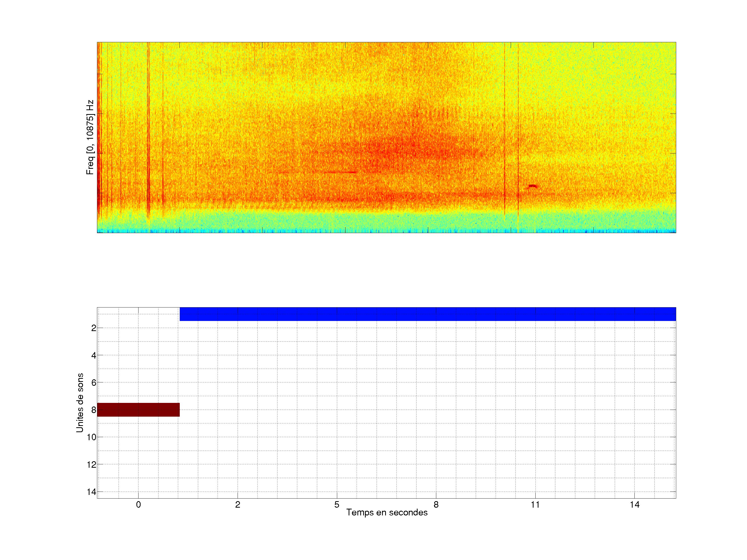This screenshot has width=747, height=560.
Task: Click the thick vertical red streak near the spectrogram's left
Action: [148, 128]
